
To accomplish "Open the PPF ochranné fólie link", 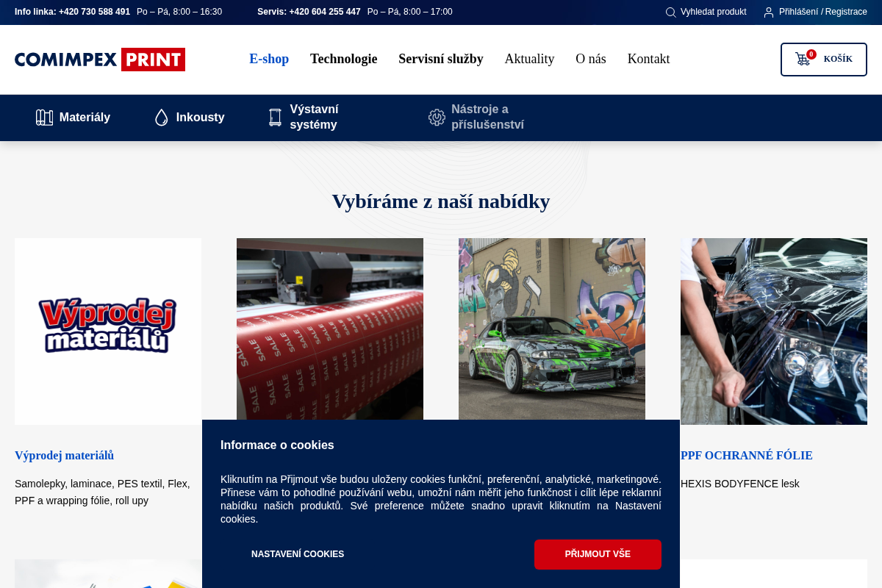I will pyautogui.click(x=747, y=456).
